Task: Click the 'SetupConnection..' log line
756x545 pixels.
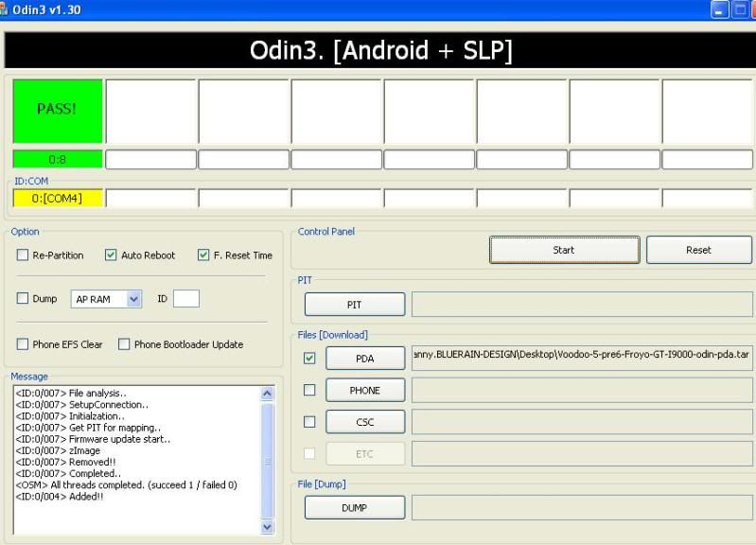Action: tap(82, 405)
